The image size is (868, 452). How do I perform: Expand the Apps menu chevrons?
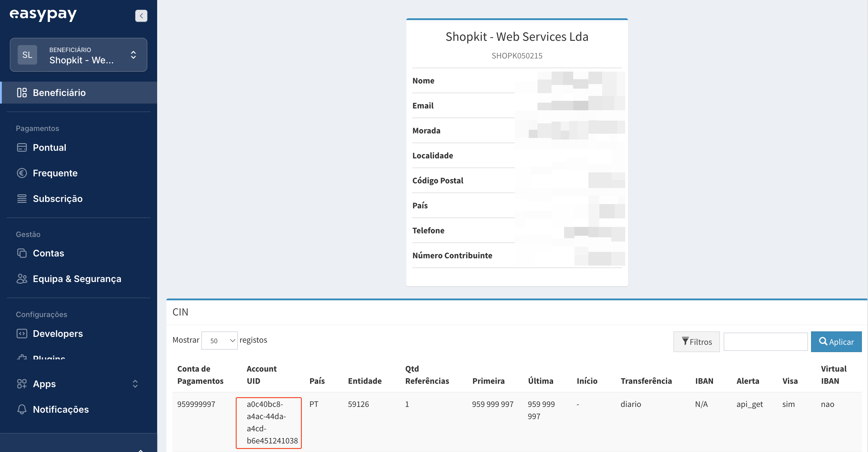[135, 383]
